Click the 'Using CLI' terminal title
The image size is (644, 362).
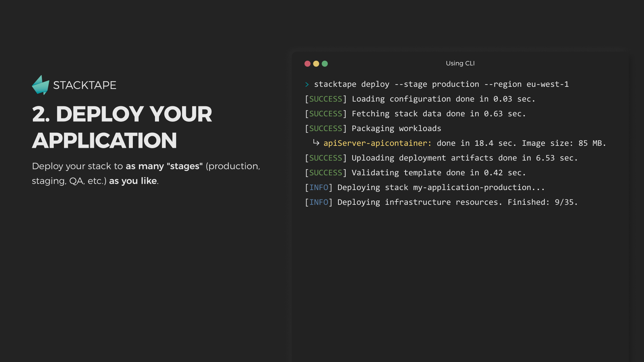pyautogui.click(x=460, y=63)
